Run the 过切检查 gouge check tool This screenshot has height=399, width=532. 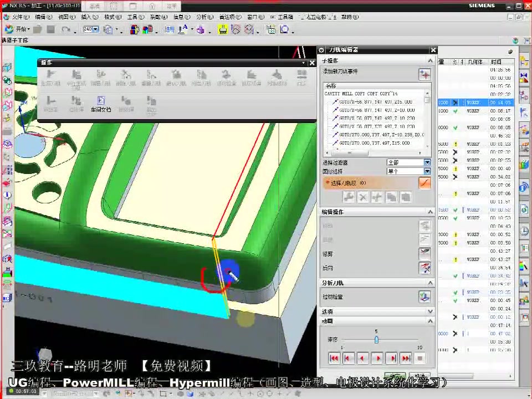[x=424, y=295]
